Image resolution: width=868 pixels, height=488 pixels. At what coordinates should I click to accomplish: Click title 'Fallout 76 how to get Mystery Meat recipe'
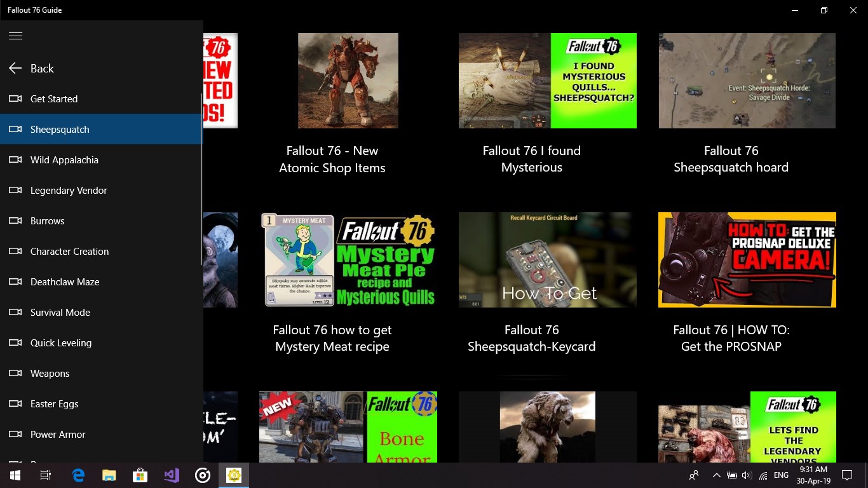point(332,338)
